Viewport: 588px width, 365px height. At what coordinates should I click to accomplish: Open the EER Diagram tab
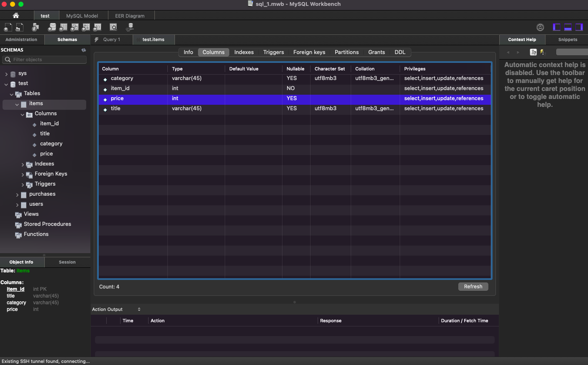[130, 16]
